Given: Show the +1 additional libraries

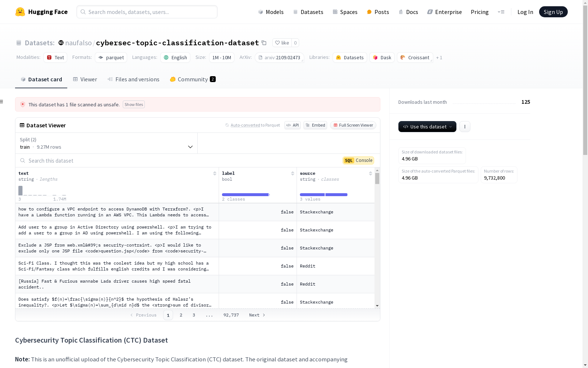Looking at the screenshot, I should 439,57.
